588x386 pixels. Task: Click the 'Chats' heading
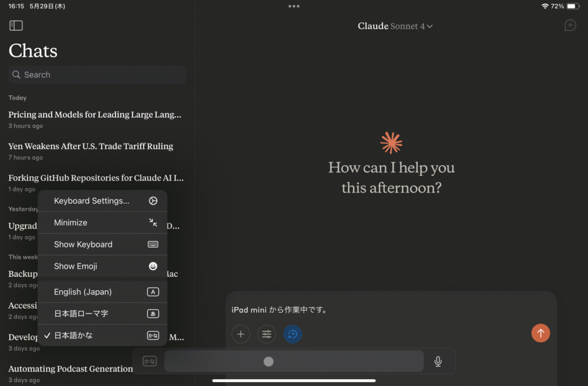pyautogui.click(x=33, y=51)
